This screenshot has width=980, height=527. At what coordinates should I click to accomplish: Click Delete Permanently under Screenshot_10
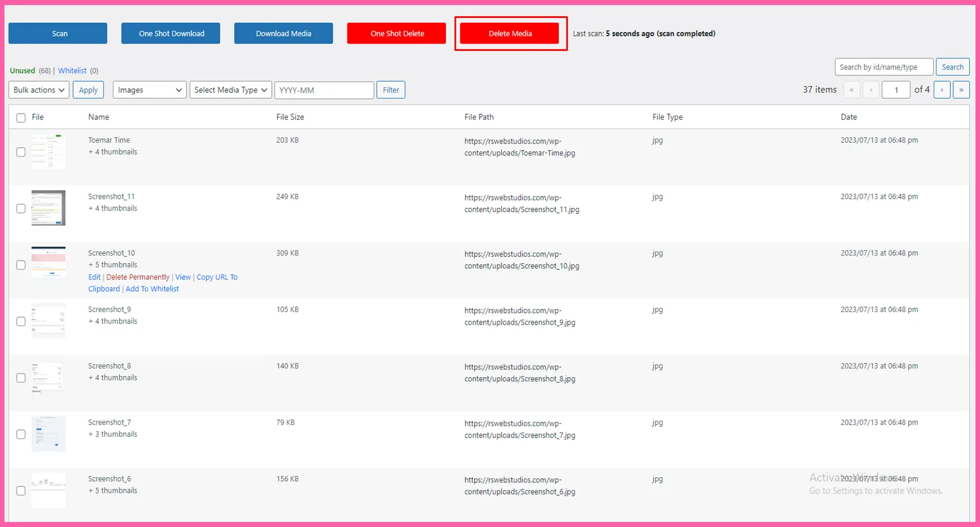(137, 277)
